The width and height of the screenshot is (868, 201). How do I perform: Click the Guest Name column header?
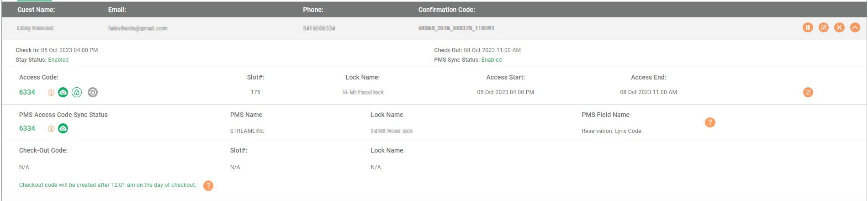36,10
